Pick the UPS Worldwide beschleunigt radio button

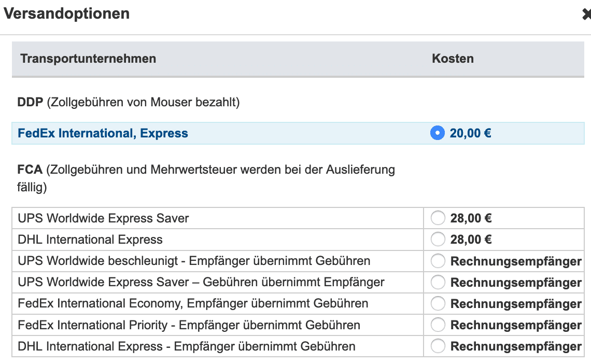438,260
